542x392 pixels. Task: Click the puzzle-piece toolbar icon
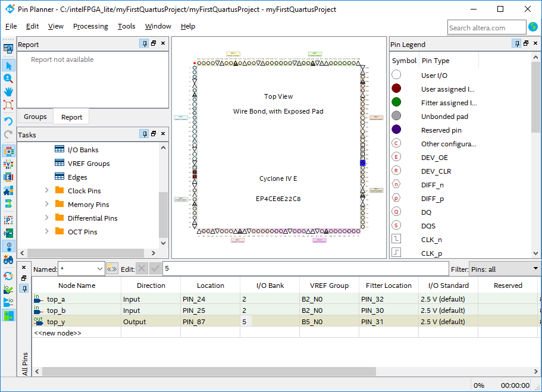point(8,190)
